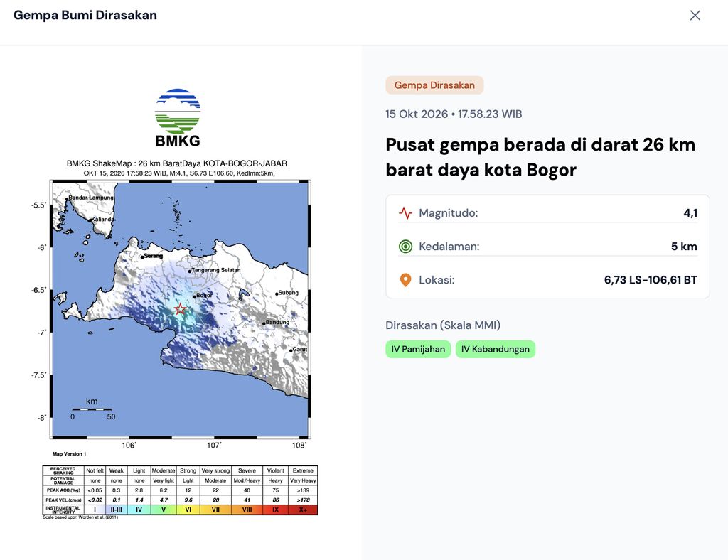Select the IV Pamijahan intensity tag
Viewport: 728px width, 560px height.
point(418,350)
